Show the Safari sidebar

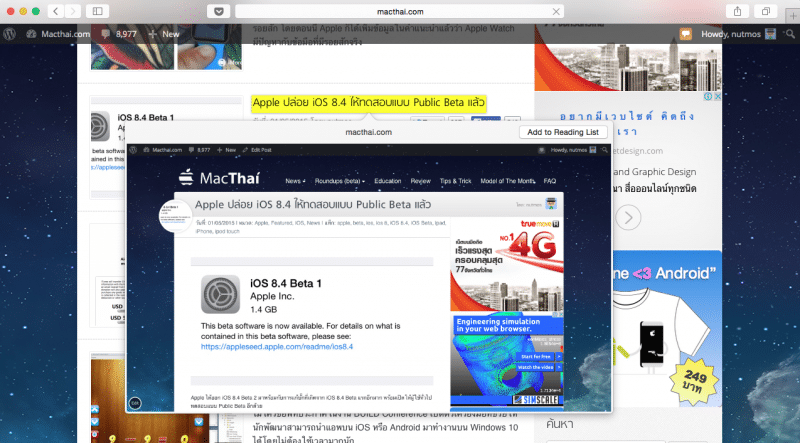coord(97,11)
